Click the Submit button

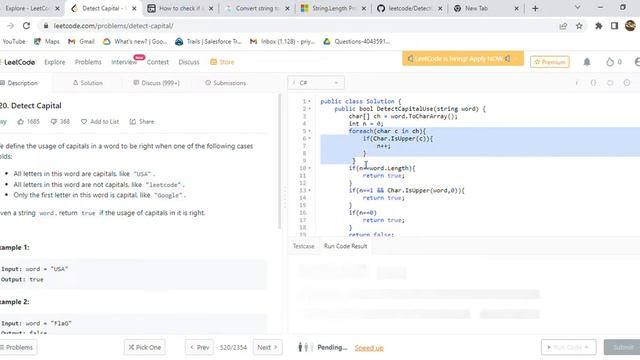[622, 347]
